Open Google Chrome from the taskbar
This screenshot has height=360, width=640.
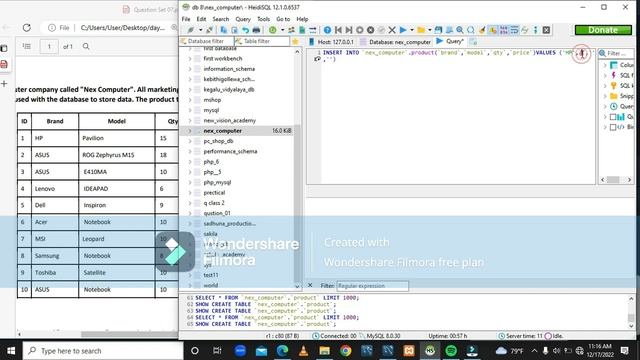point(346,351)
